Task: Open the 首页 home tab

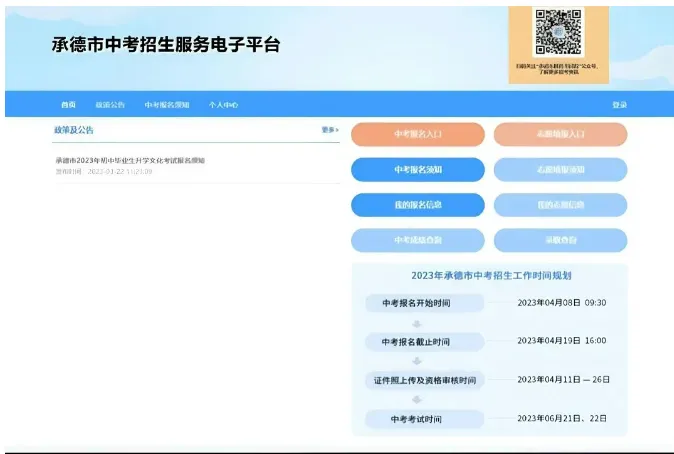Action: (68, 104)
